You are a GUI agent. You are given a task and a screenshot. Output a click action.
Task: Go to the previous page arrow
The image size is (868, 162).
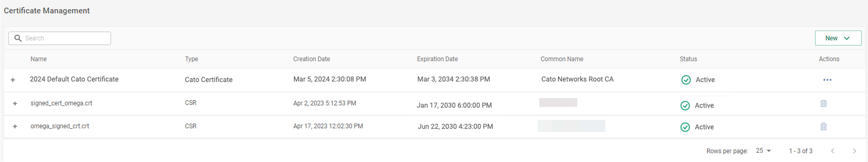click(833, 151)
